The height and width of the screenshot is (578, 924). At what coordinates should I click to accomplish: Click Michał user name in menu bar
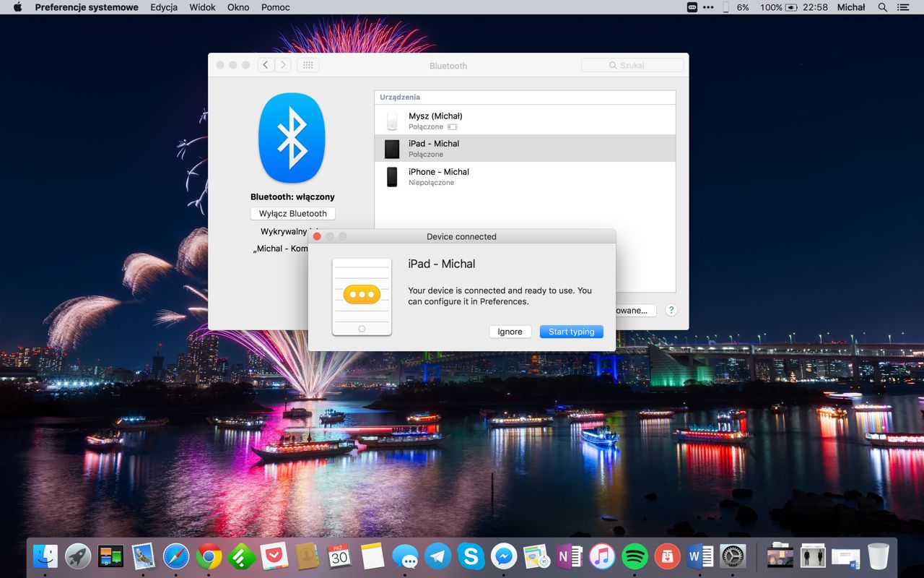tap(851, 7)
